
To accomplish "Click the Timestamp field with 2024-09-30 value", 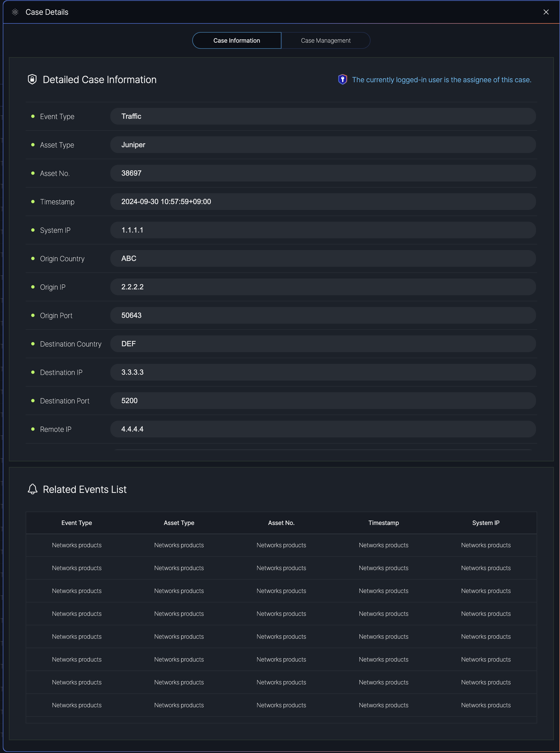I will point(323,202).
